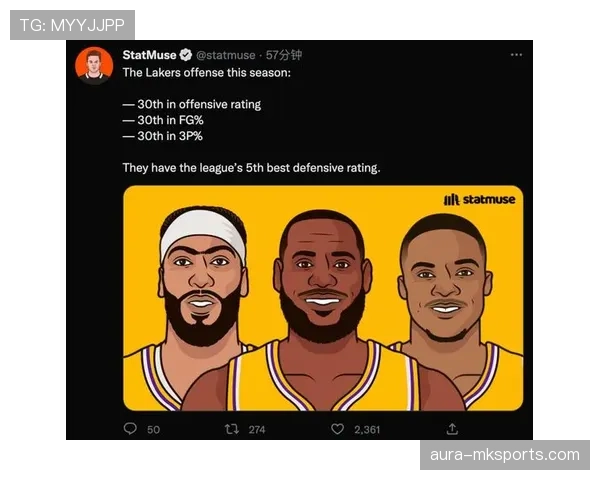
Task: Click the TG: MYYJJPP watermark label
Action: (72, 24)
